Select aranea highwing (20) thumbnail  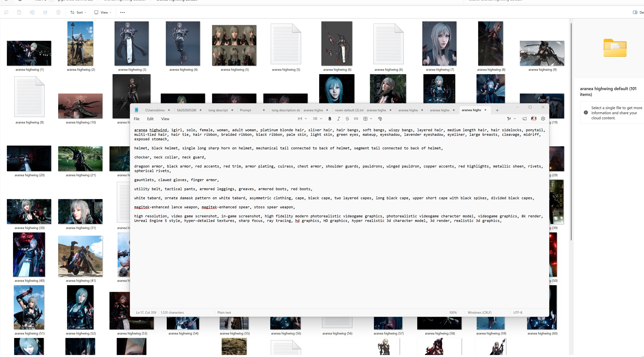coord(29,158)
